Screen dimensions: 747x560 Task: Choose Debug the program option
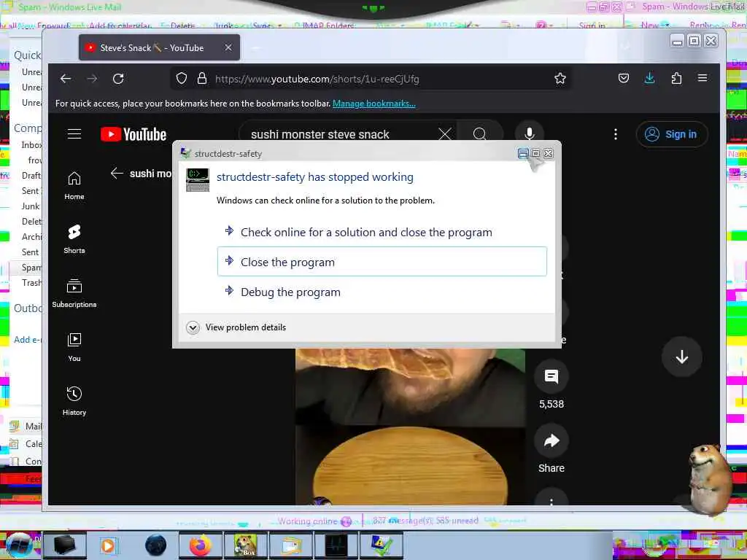(x=382, y=292)
